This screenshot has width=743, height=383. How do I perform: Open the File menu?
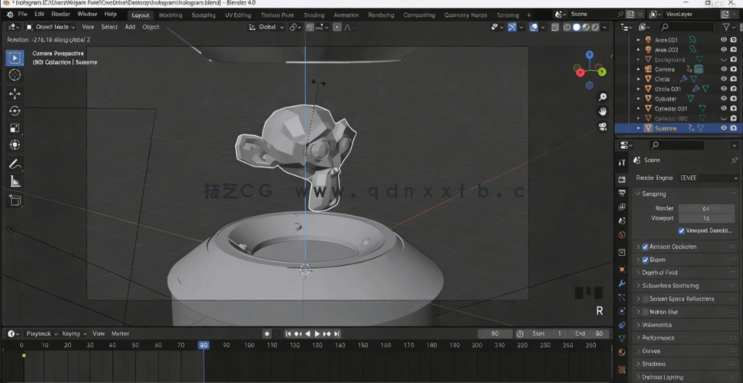tap(22, 15)
